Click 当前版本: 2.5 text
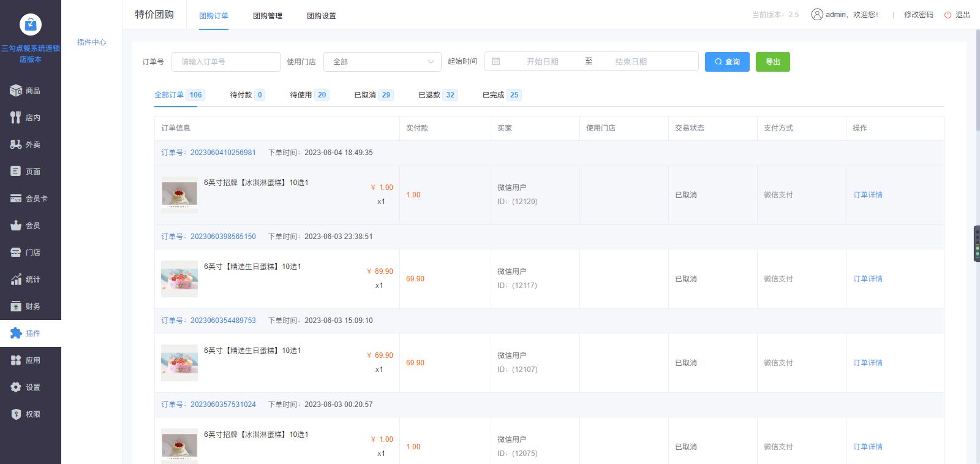Screen dimensions: 980x464 point(775,15)
